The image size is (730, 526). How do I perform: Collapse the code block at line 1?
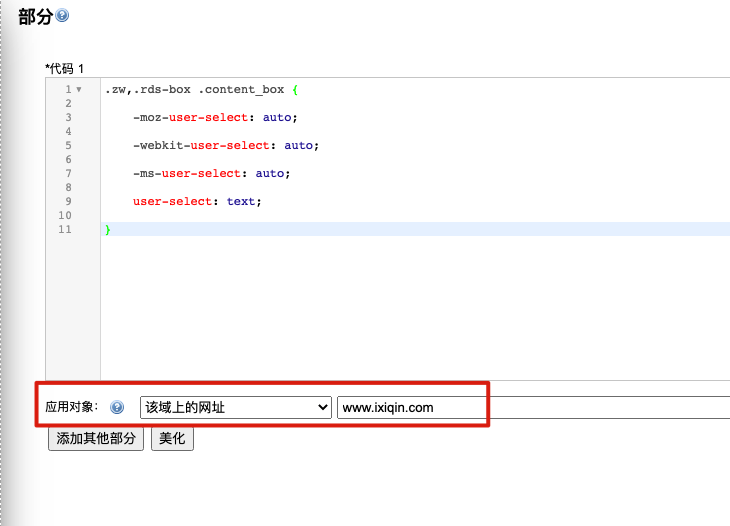click(x=79, y=90)
